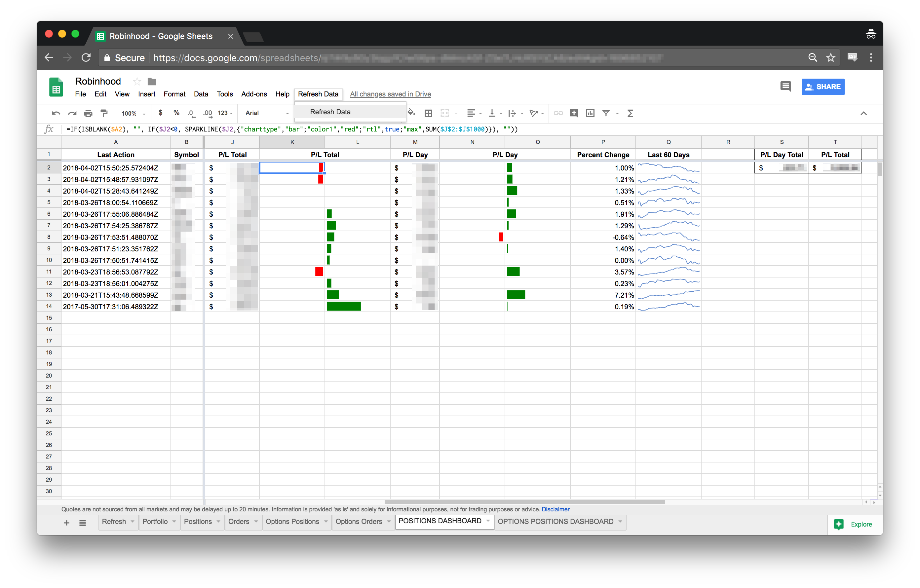Click cell 2017-05-30T17:31:06.489322Z
Image resolution: width=920 pixels, height=588 pixels.
pyautogui.click(x=115, y=307)
